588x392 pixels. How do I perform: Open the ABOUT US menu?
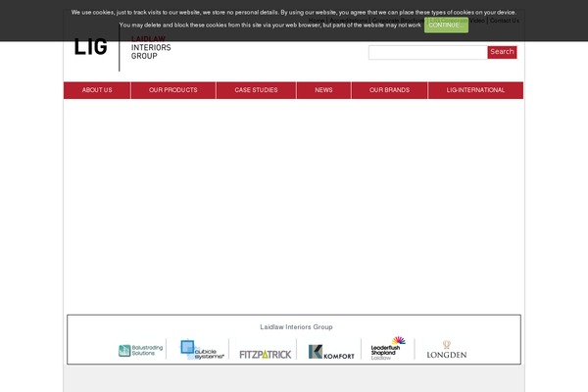tap(97, 90)
